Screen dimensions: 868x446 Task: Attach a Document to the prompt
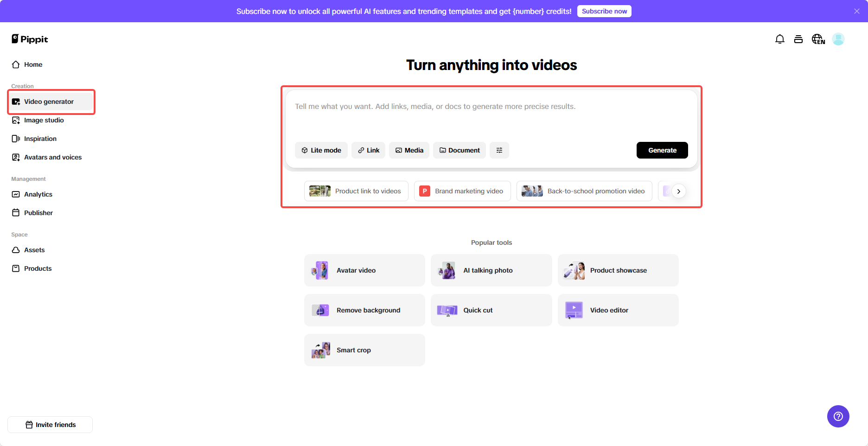coord(460,150)
